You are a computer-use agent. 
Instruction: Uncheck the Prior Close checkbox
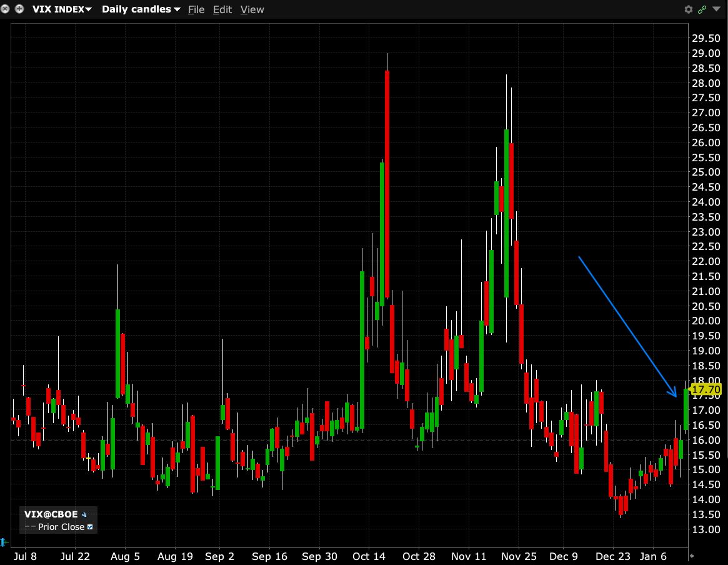(90, 527)
